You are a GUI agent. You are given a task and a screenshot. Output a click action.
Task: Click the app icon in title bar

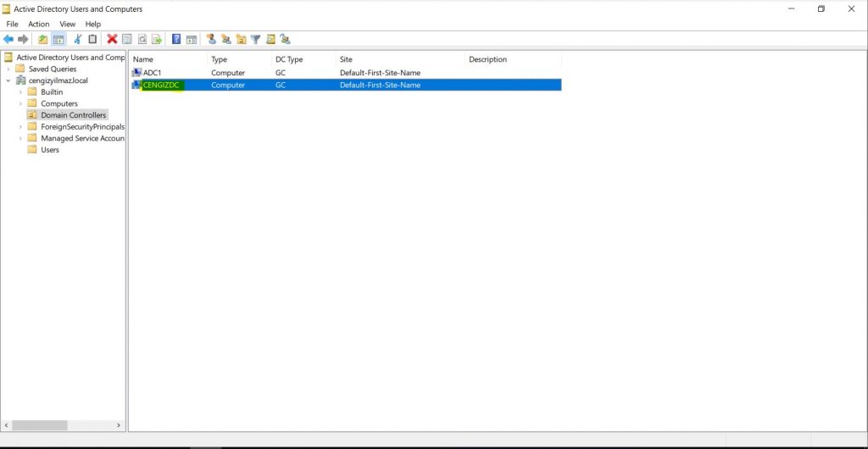(7, 8)
